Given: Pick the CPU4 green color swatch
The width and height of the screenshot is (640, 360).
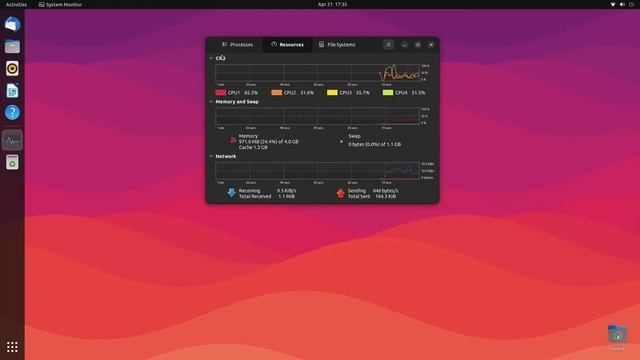Looking at the screenshot, I should point(388,93).
